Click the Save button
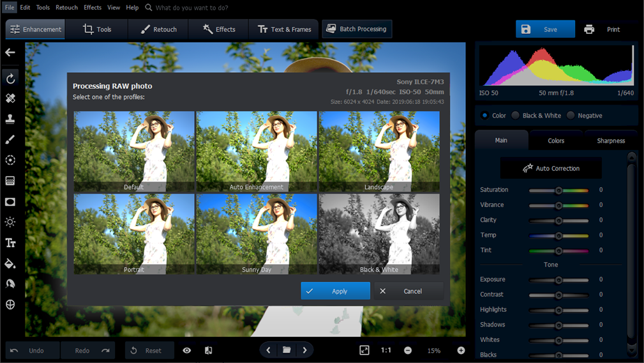 (545, 29)
